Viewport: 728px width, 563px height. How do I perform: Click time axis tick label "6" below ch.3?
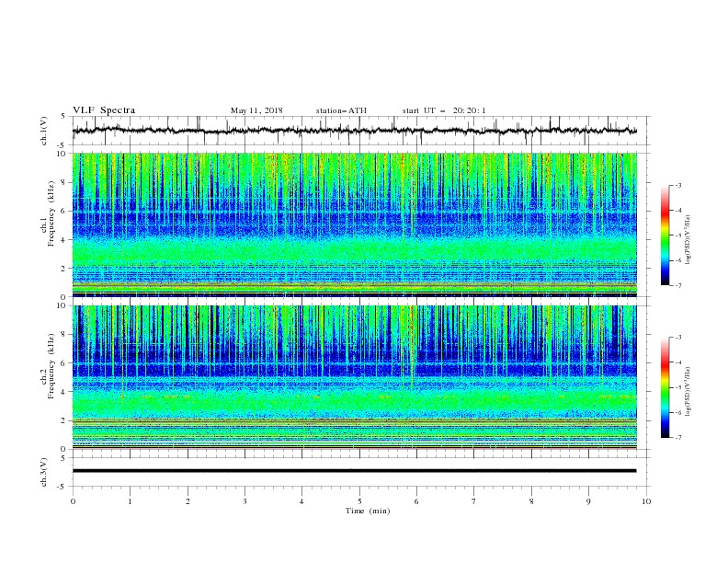[x=416, y=501]
